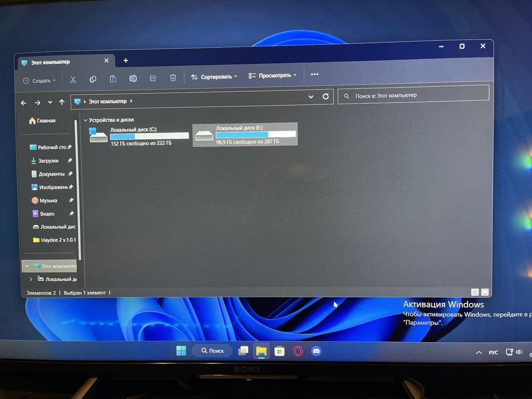The width and height of the screenshot is (532, 399).
Task: Click the Cut scissors icon in toolbar
Action: [73, 80]
